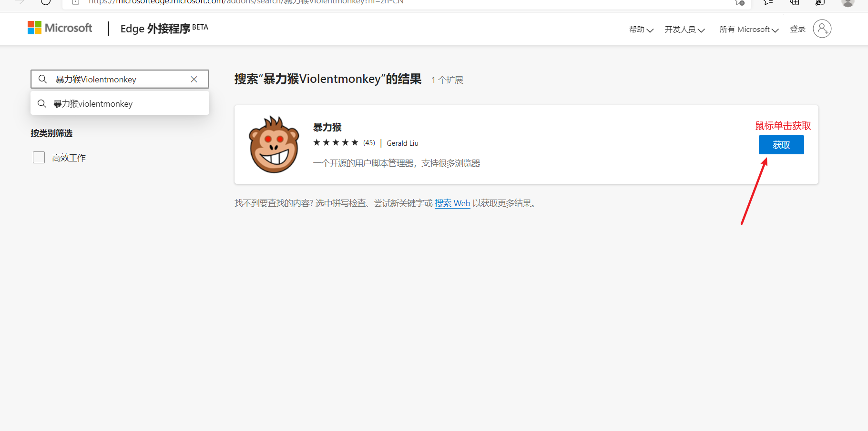Screen dimensions: 868x431
Task: Open the 搜索 Web link
Action: tap(452, 203)
